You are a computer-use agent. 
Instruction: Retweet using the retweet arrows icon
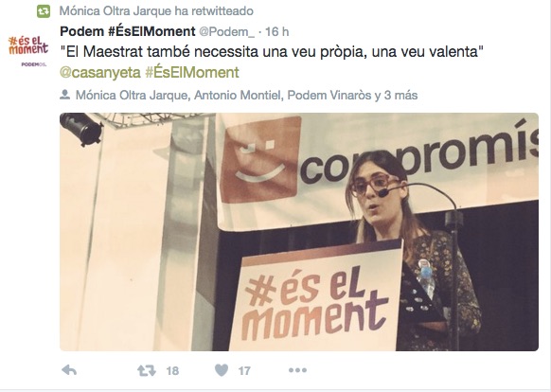[146, 370]
